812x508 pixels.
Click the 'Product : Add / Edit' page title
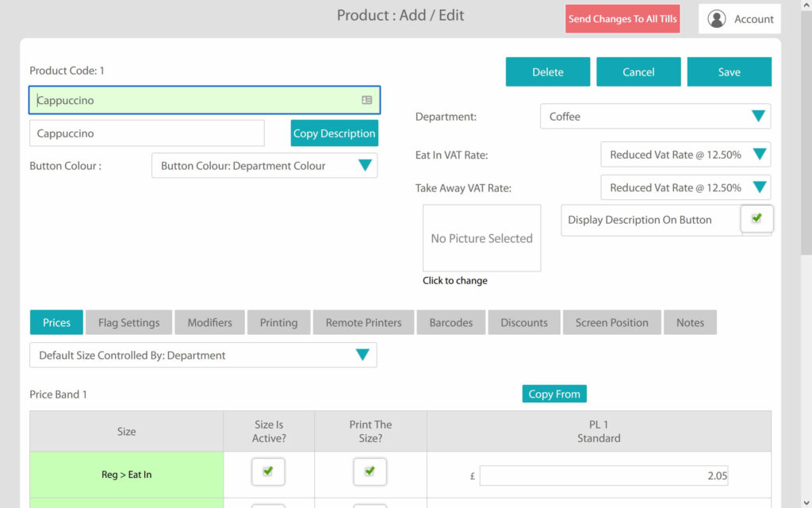(400, 15)
